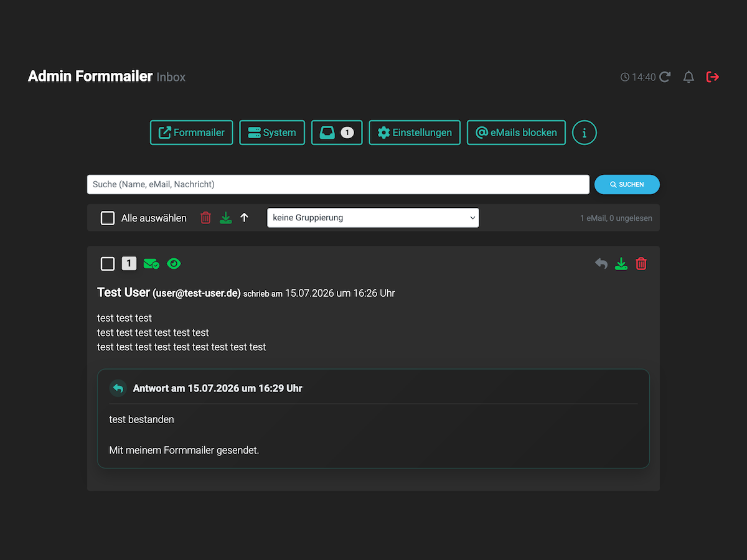The image size is (747, 560).
Task: Click the Antwort am 15.07.2026 heading
Action: 218,388
